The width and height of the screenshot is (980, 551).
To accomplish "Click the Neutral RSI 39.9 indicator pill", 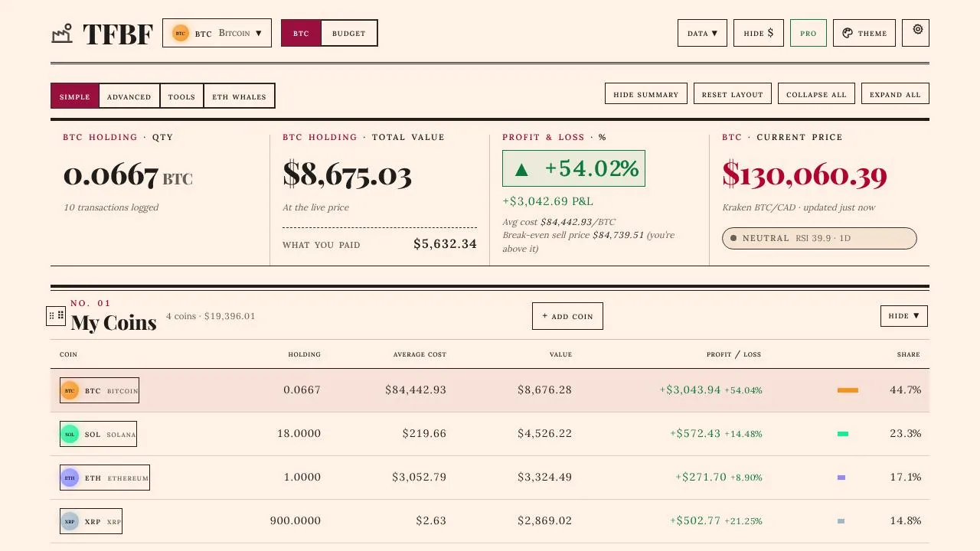I will pos(819,238).
